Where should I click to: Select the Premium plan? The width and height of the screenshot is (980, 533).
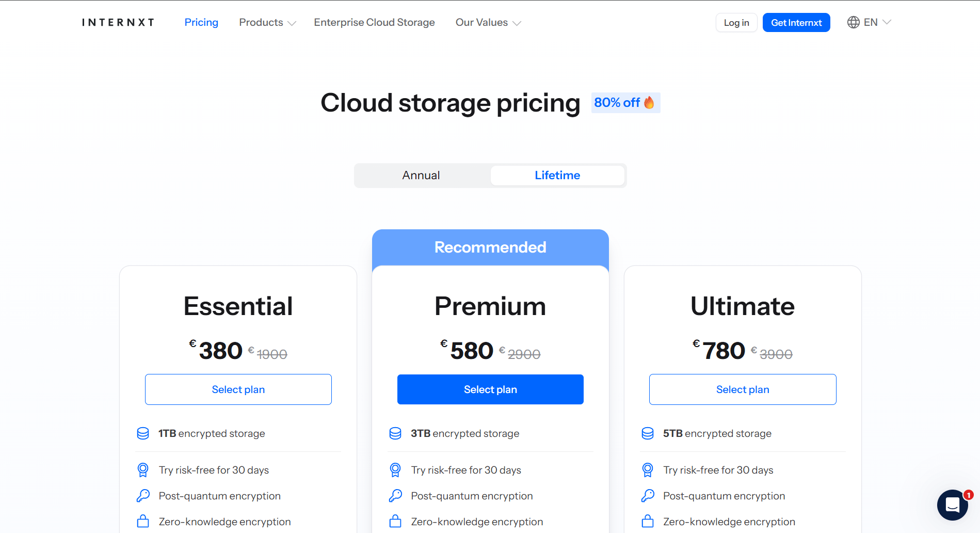[490, 389]
